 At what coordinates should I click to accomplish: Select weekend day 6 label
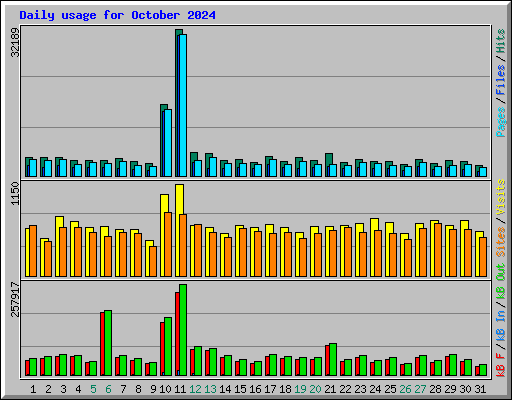tap(108, 389)
